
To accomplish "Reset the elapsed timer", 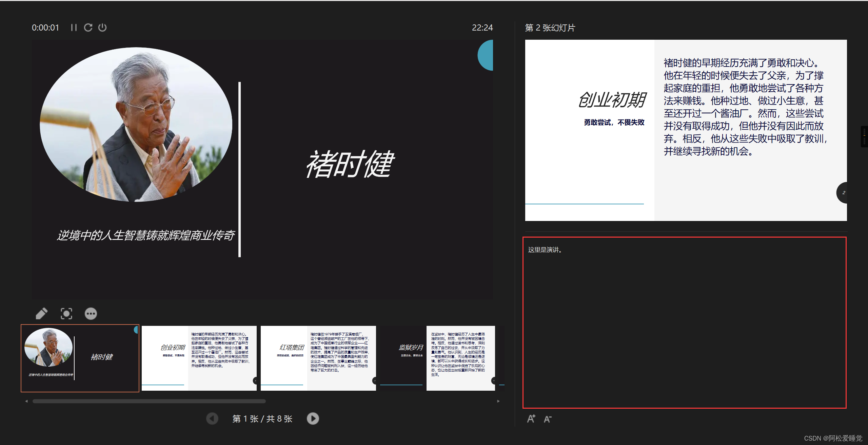I will click(x=88, y=27).
